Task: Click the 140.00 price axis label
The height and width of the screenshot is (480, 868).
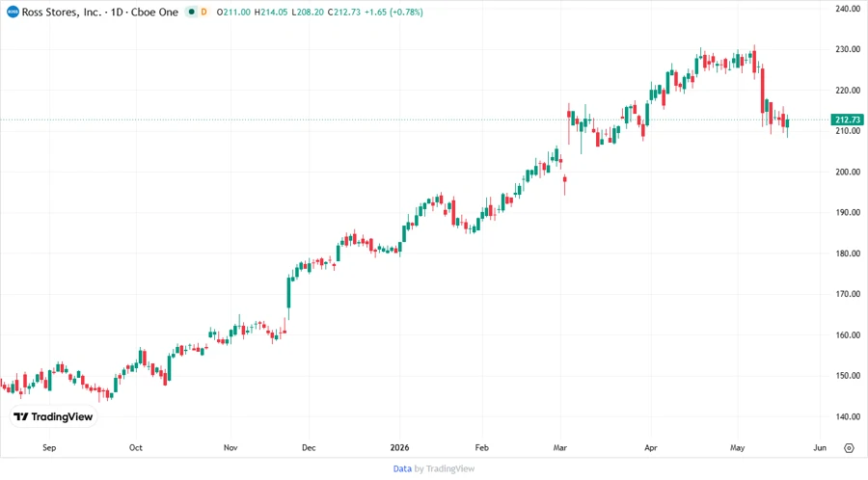Action: pos(848,417)
